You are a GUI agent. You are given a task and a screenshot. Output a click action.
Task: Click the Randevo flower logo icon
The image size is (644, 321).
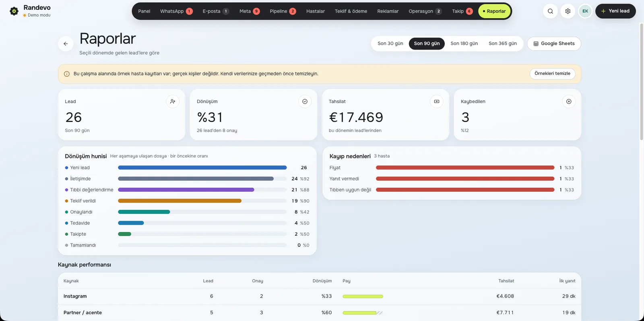click(x=14, y=11)
